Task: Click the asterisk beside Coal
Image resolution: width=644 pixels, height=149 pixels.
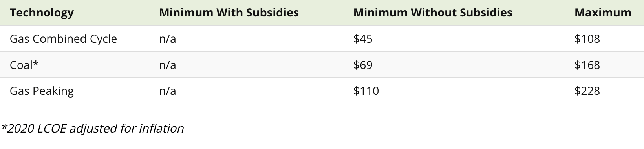Action: click(x=36, y=63)
